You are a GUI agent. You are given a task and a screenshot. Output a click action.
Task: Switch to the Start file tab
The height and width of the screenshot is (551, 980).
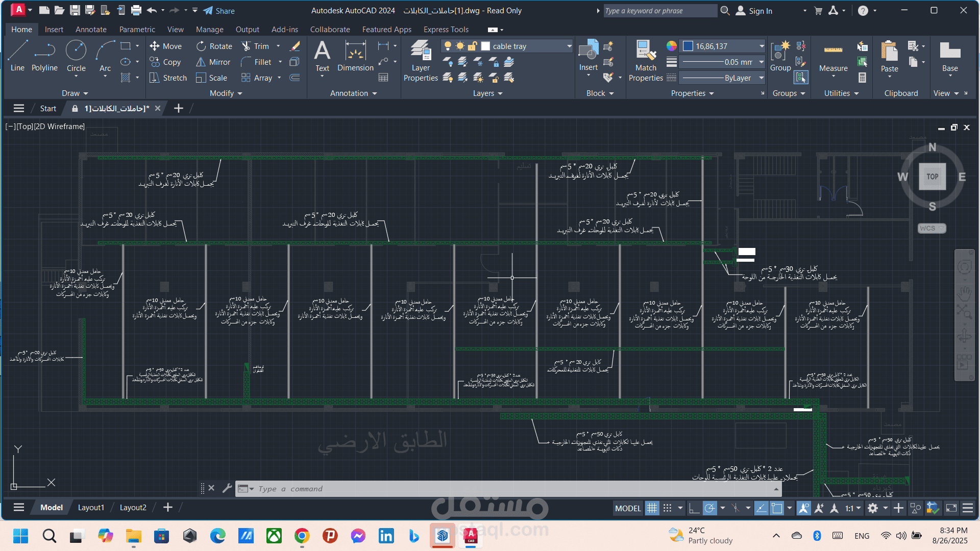coord(48,108)
